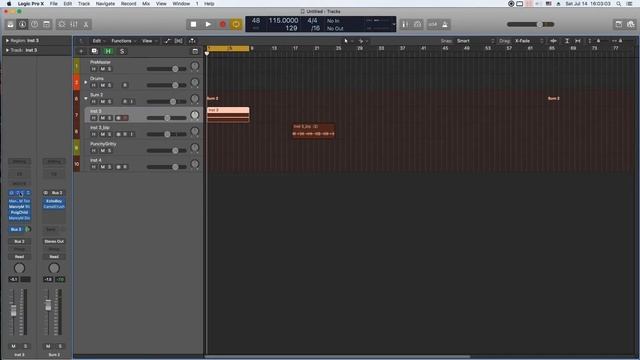The image size is (640, 360).
Task: Toggle Flex show/hide icon in tracks menu bar
Action: point(179,41)
